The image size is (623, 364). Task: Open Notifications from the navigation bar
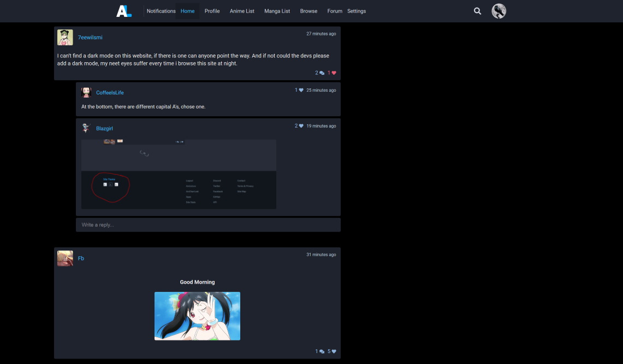click(161, 11)
